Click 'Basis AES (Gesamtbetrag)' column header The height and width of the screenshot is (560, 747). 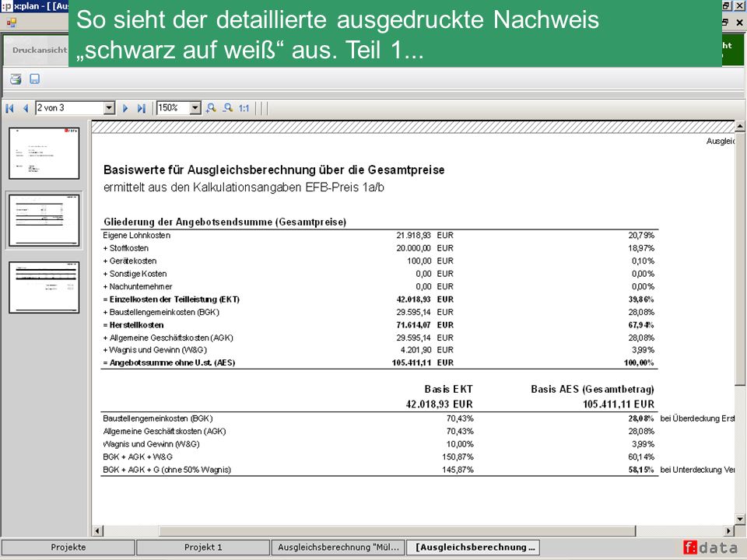point(593,390)
